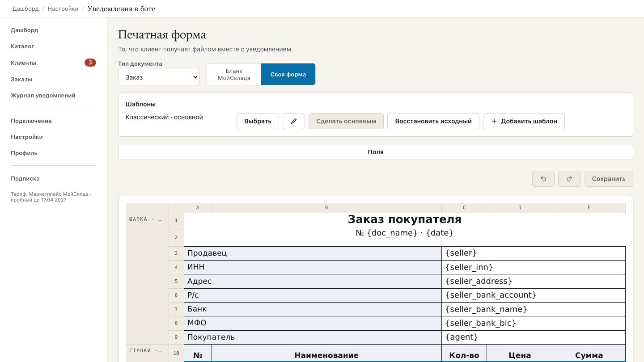Click Добавить шаблон button
Viewport: 644px width, 362px height.
pyautogui.click(x=524, y=121)
